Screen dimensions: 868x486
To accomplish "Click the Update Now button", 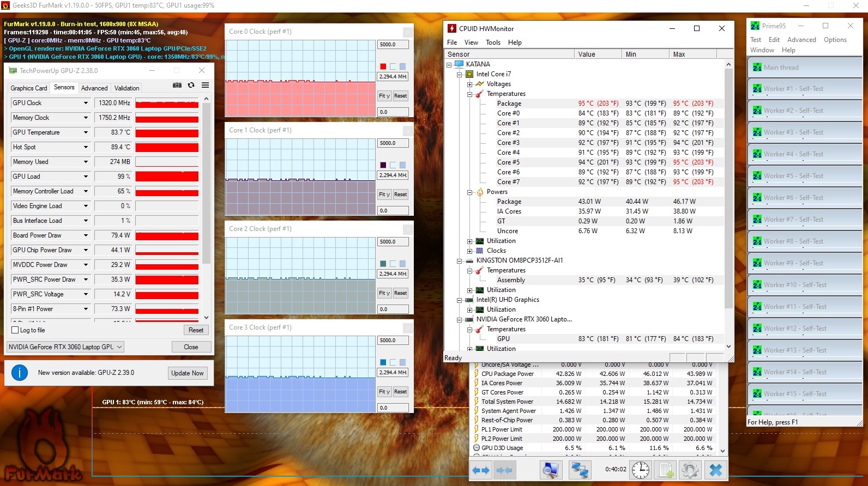I will tap(187, 373).
